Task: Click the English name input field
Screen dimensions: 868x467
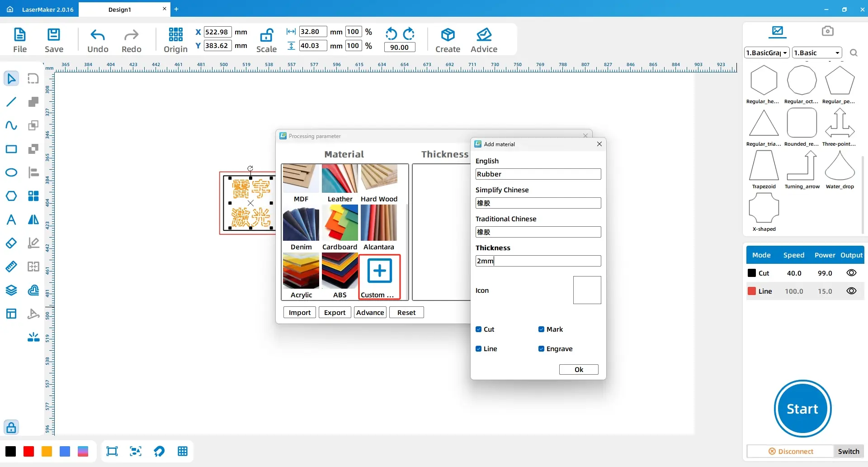Action: [538, 174]
